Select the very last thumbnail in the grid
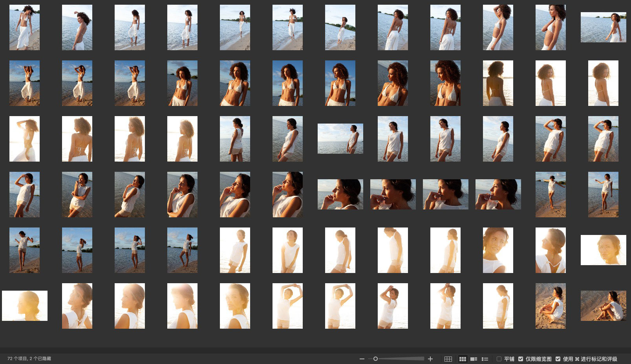The image size is (631, 364). (603, 306)
